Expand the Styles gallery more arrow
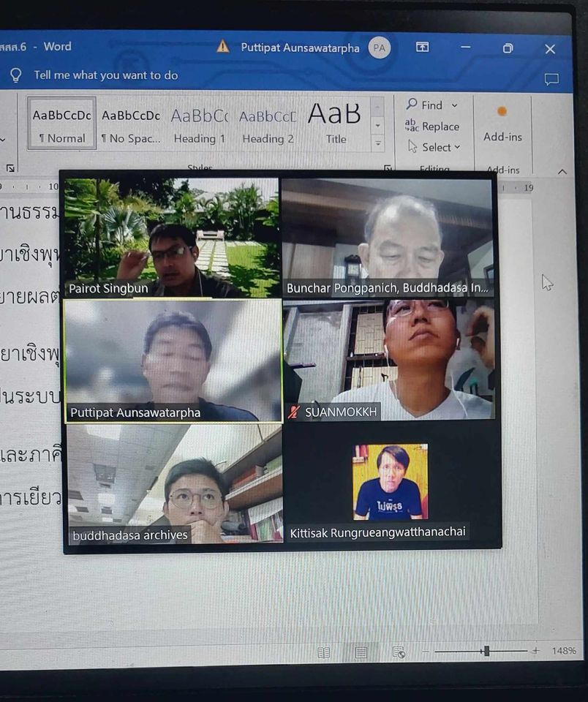The width and height of the screenshot is (588, 702). (378, 144)
